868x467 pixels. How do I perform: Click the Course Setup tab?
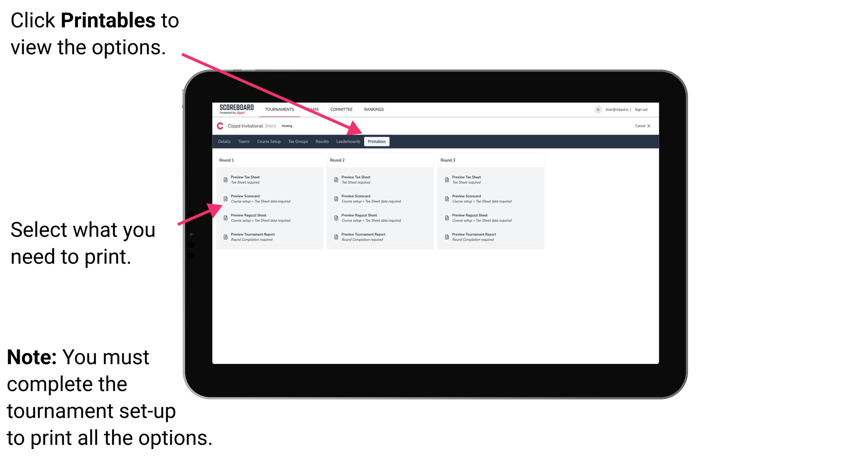click(269, 142)
